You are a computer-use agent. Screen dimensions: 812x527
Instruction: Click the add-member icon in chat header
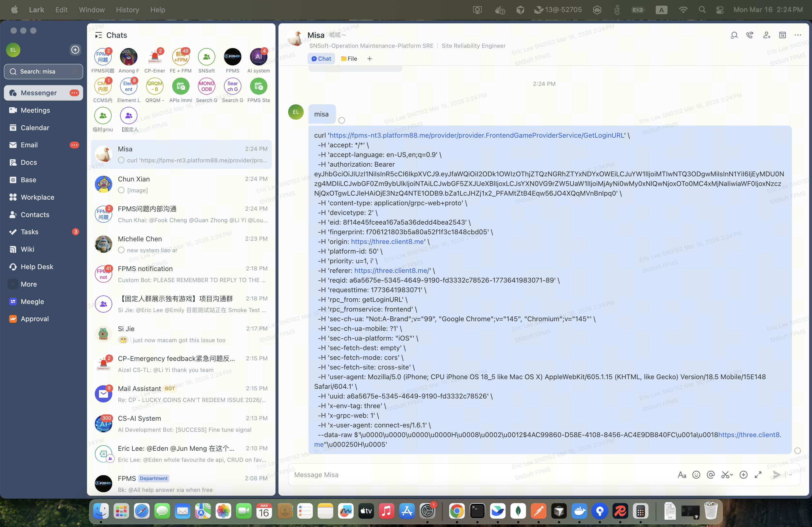[766, 35]
